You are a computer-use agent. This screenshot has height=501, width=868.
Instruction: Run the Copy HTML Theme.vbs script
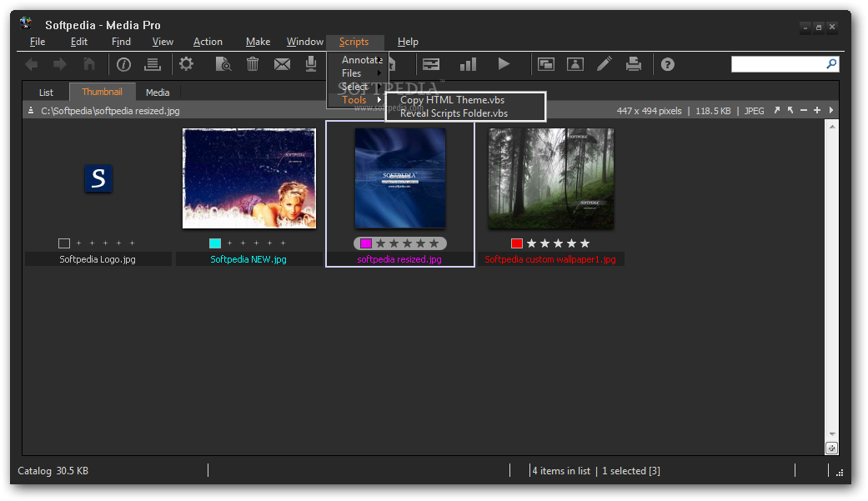[x=465, y=100]
